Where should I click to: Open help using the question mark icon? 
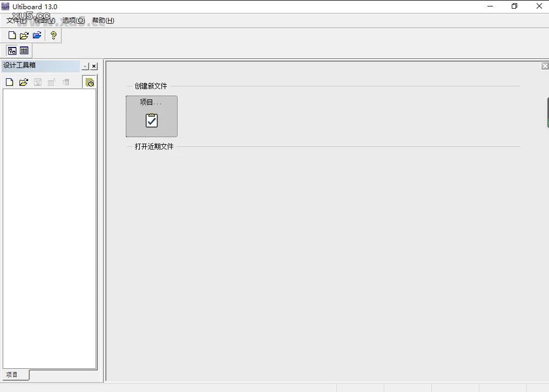coord(53,35)
